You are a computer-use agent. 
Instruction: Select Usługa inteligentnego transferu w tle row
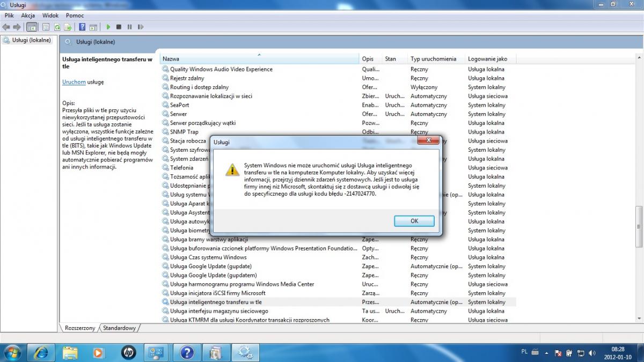point(338,302)
